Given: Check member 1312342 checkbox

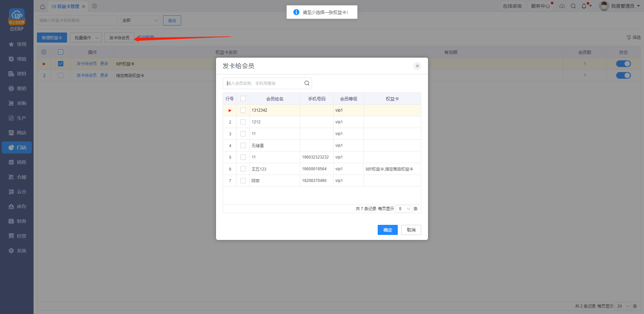Looking at the screenshot, I should tap(243, 110).
